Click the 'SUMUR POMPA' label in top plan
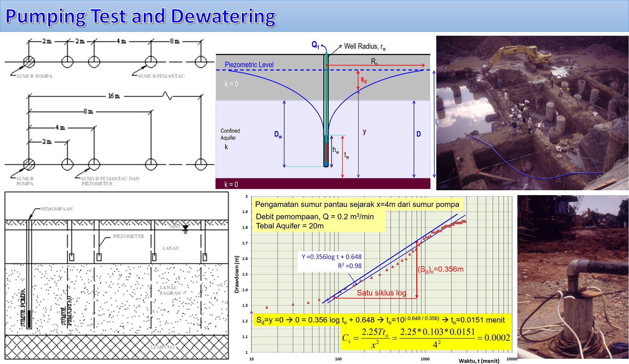Image resolution: width=629 pixels, height=364 pixels. tap(34, 76)
